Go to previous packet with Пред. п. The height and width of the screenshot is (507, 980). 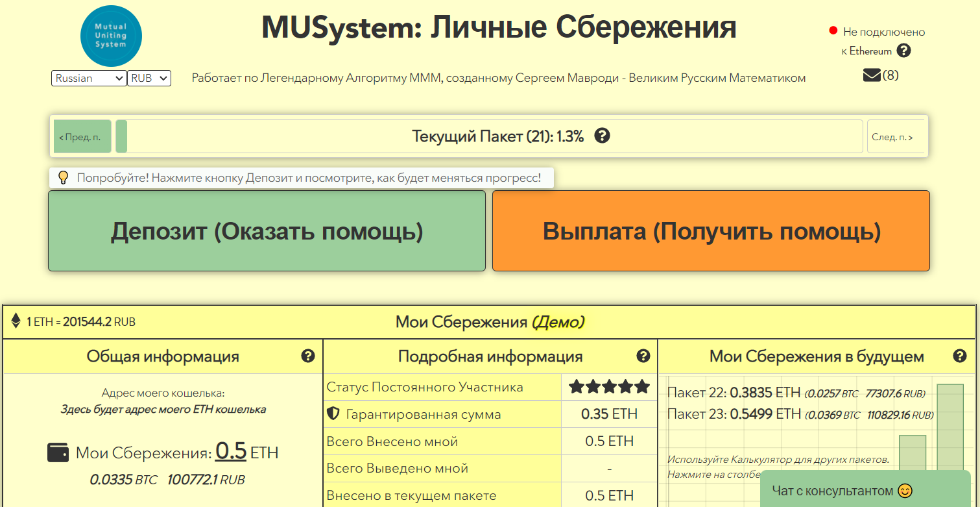(x=82, y=136)
